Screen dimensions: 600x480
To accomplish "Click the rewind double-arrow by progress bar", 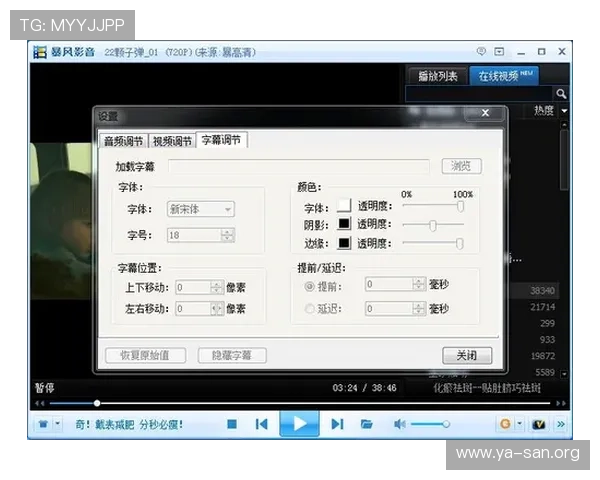I will tap(39, 403).
